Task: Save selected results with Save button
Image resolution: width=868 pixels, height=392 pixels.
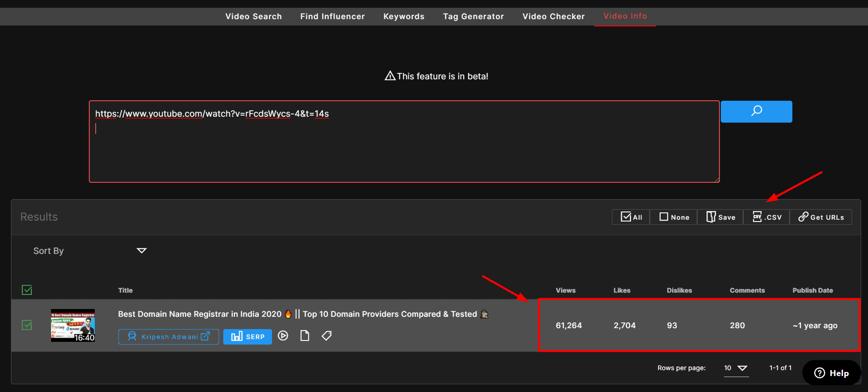Action: click(x=720, y=217)
